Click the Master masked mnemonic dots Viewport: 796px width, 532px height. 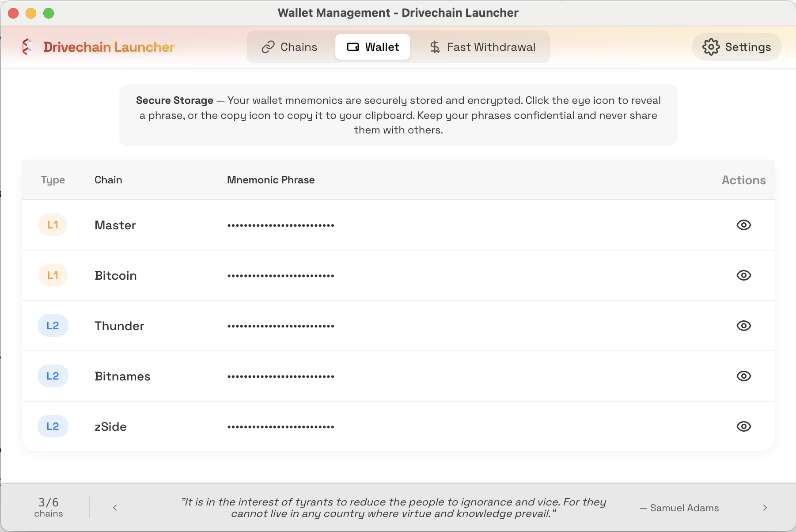click(281, 225)
